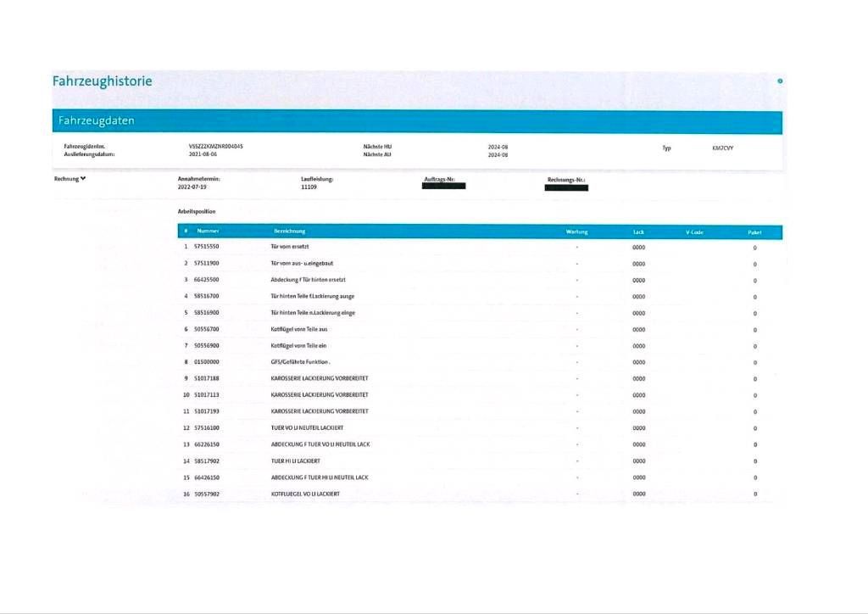Select row 8 GFS/Geführte Funktion
This screenshot has width=868, height=614.
coord(480,362)
